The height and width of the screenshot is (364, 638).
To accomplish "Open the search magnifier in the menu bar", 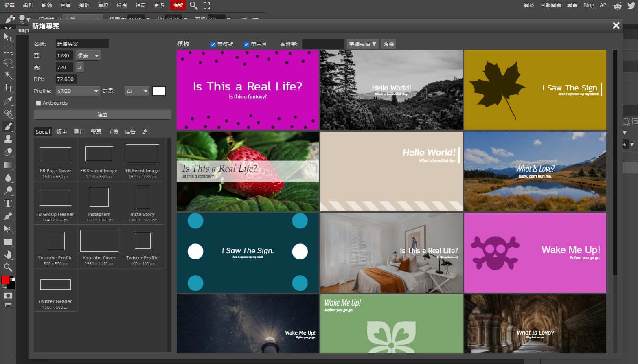I will pos(194,6).
